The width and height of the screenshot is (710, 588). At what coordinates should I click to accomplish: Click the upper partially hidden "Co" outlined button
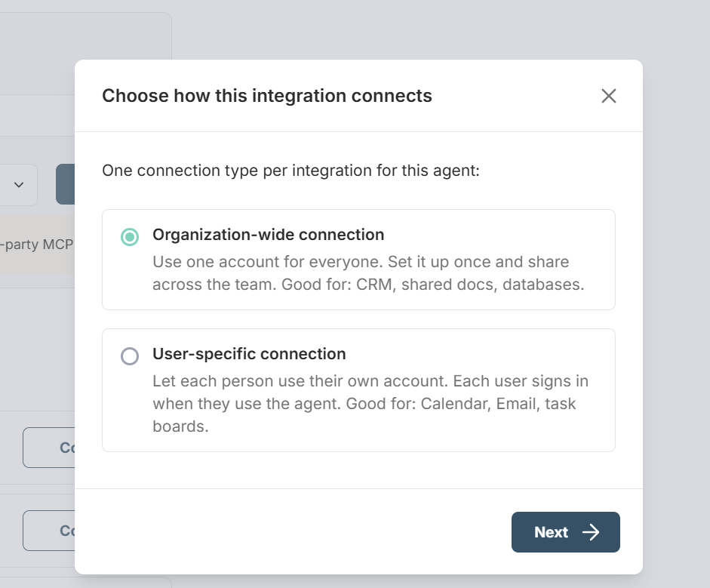click(49, 448)
